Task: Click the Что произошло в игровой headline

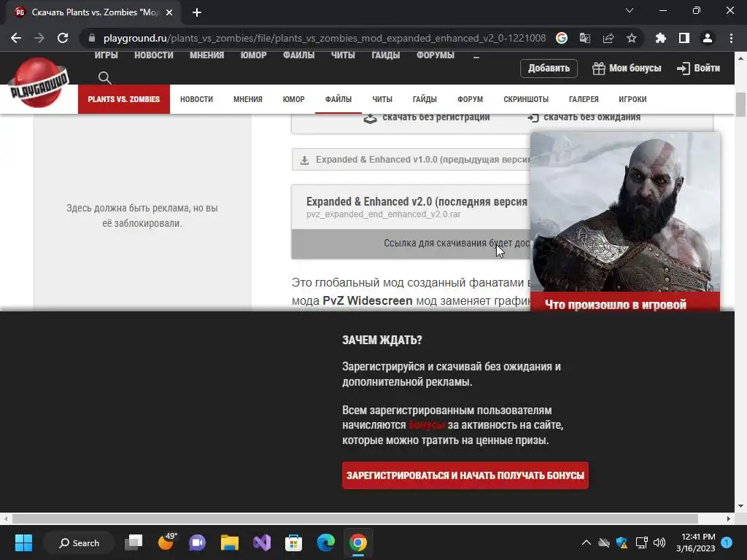Action: (x=615, y=304)
